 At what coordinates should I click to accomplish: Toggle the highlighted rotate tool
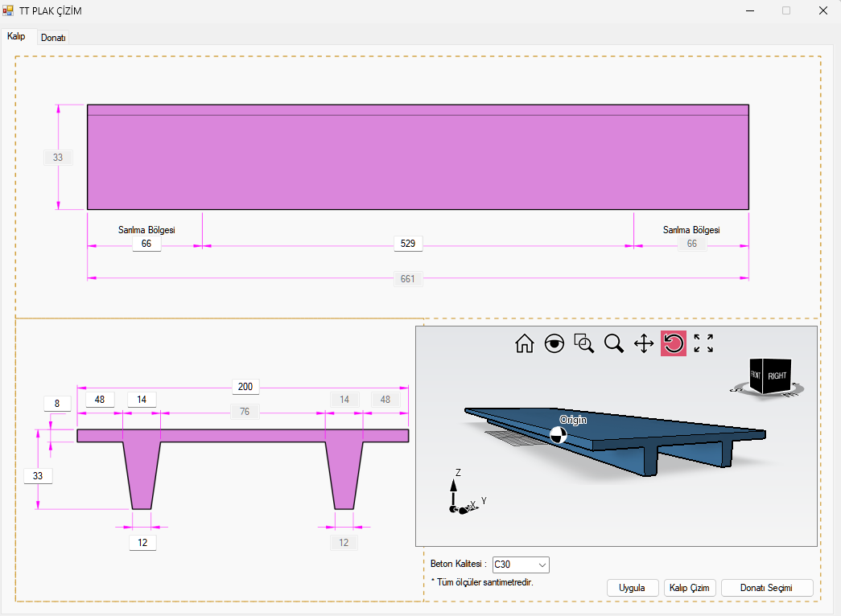(674, 344)
